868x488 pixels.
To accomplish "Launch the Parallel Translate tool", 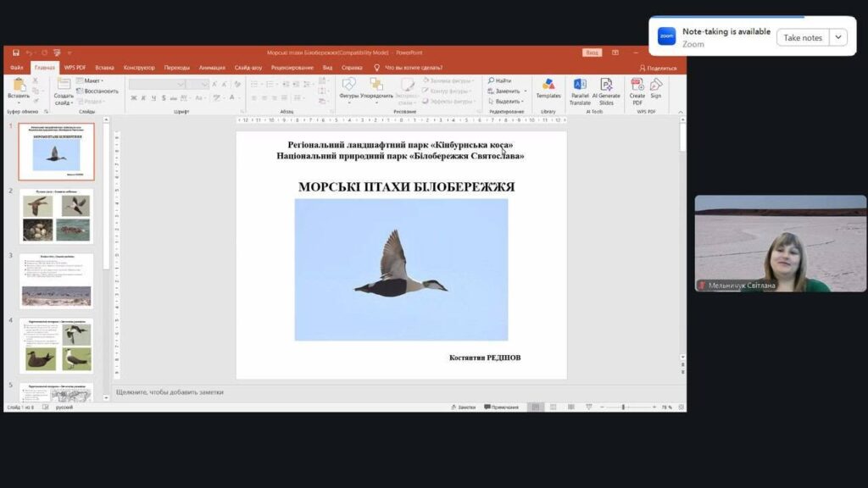I will click(x=580, y=91).
